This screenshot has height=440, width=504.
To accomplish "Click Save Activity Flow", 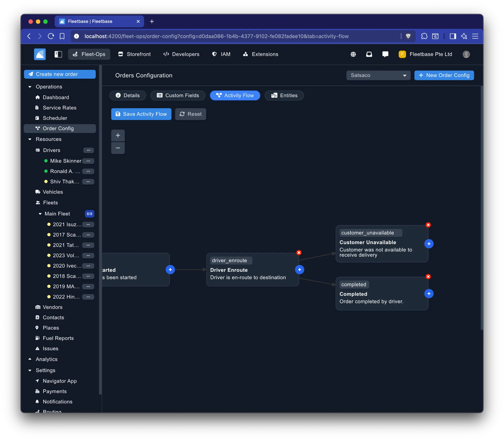I will tap(141, 114).
